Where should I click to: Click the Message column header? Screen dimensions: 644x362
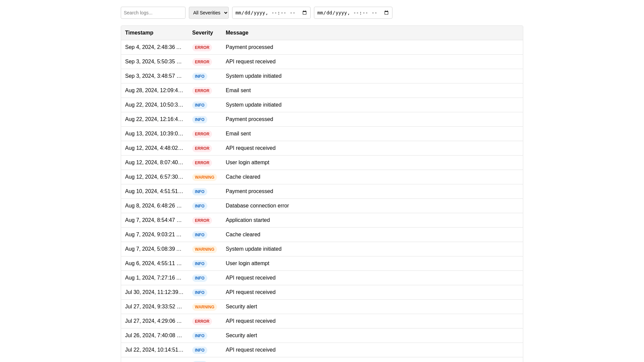237,33
